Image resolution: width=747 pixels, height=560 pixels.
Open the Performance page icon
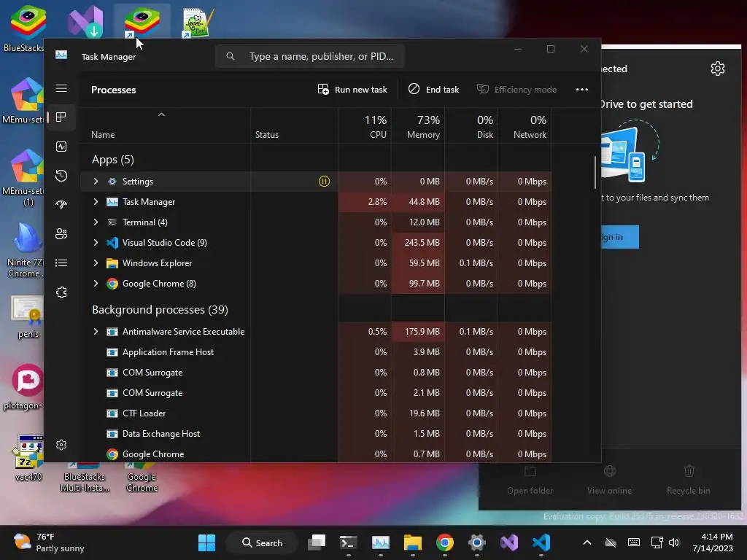pyautogui.click(x=61, y=147)
